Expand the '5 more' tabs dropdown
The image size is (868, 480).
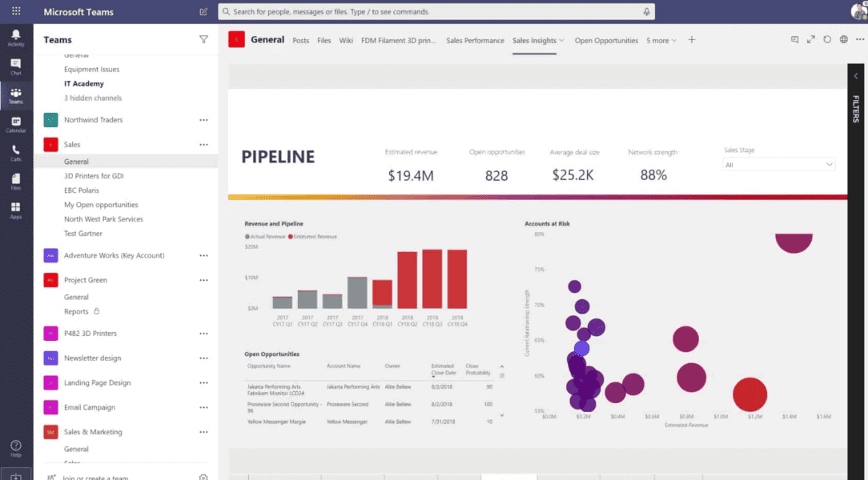tap(661, 40)
